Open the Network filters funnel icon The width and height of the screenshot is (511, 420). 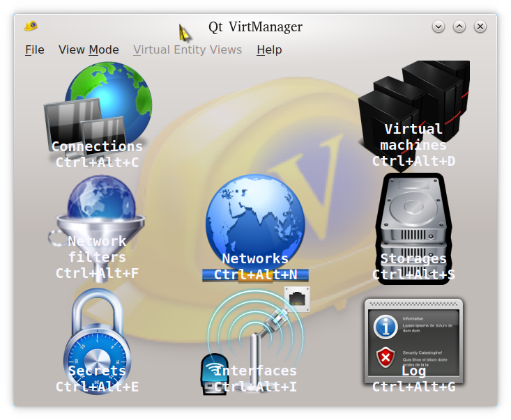click(97, 228)
